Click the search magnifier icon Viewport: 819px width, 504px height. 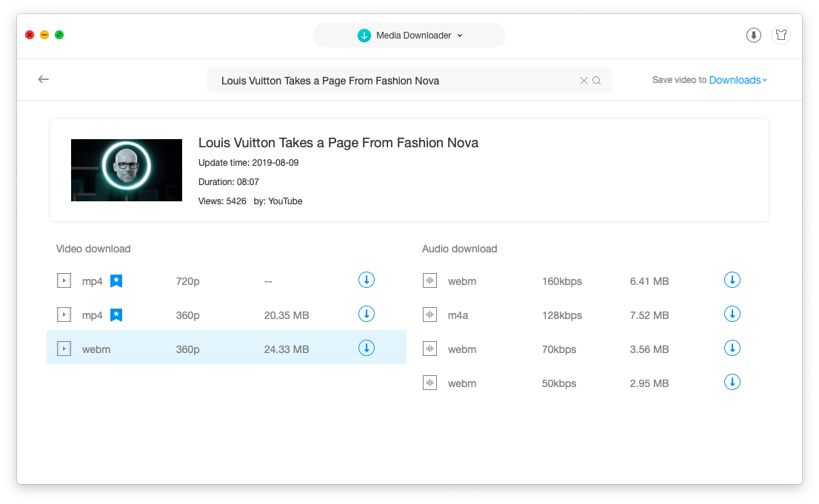(597, 81)
